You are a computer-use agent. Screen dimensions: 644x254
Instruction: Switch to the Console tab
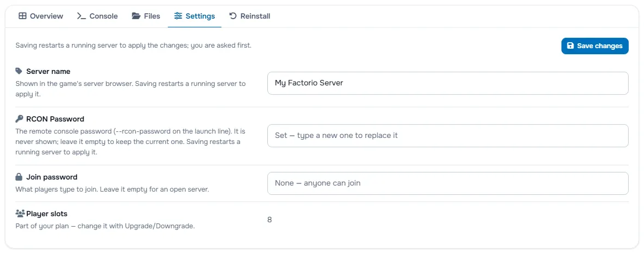click(x=97, y=16)
